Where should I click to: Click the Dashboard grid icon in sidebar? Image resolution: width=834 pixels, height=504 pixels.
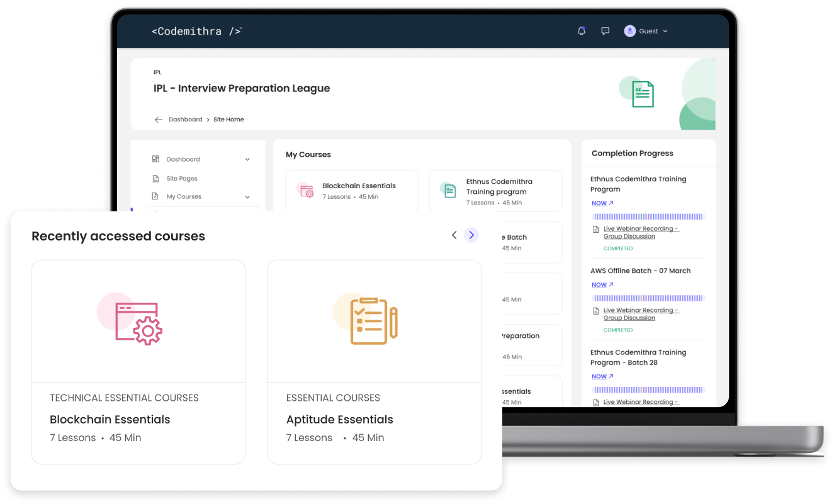[x=155, y=159]
